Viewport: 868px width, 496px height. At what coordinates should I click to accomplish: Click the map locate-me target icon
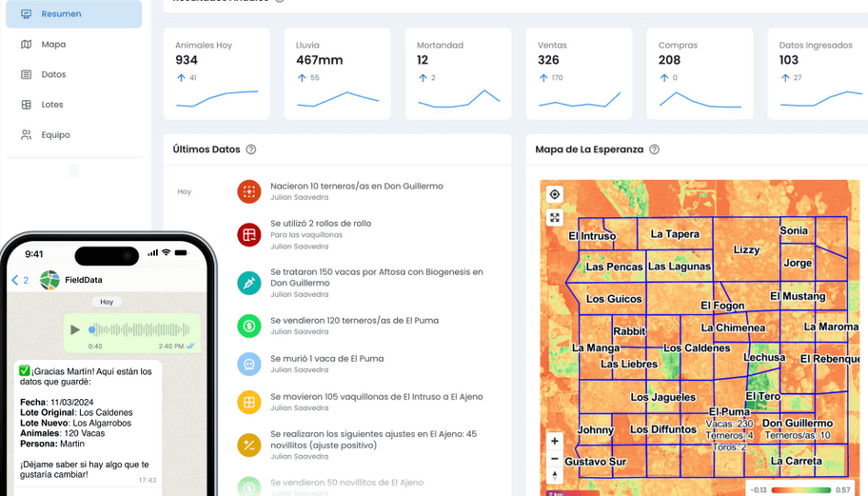coord(555,194)
